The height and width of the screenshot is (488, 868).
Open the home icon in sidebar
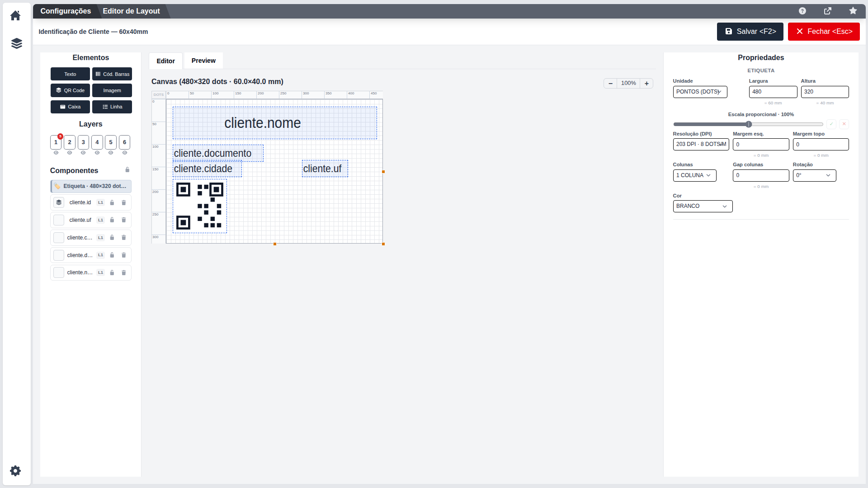tap(15, 16)
